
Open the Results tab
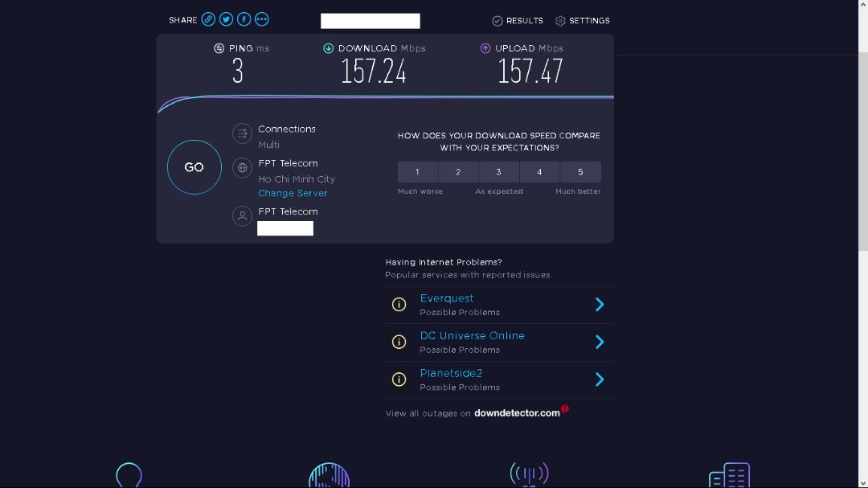518,21
